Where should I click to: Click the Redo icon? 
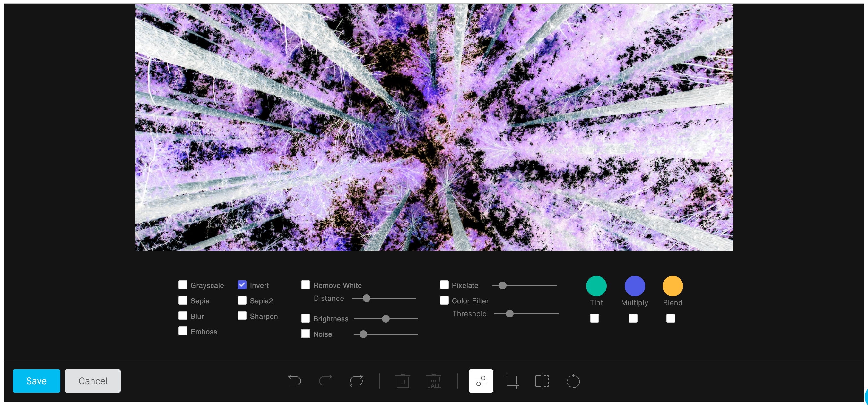tap(325, 381)
